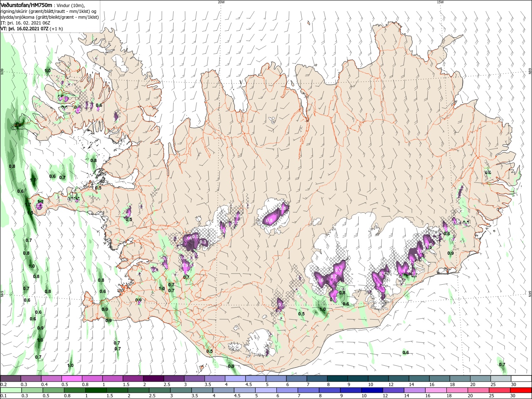
Task: Click the bright pink swatch between 0.5 and 0.8, upper legend row
Action: click(71, 379)
